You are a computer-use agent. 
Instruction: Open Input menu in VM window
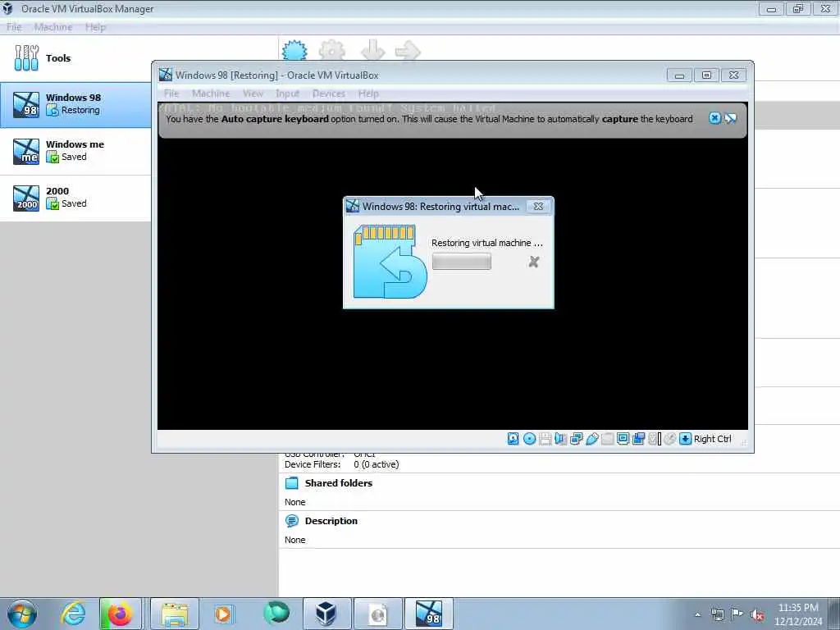tap(288, 94)
